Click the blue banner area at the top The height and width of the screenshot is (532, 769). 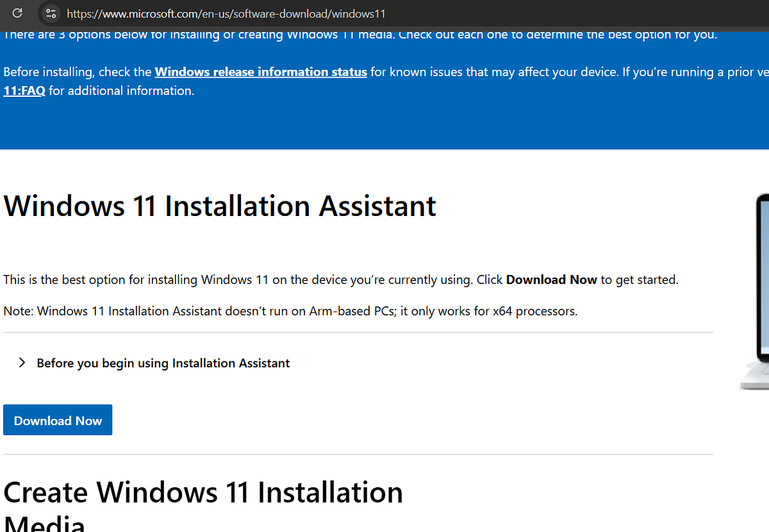[384, 122]
